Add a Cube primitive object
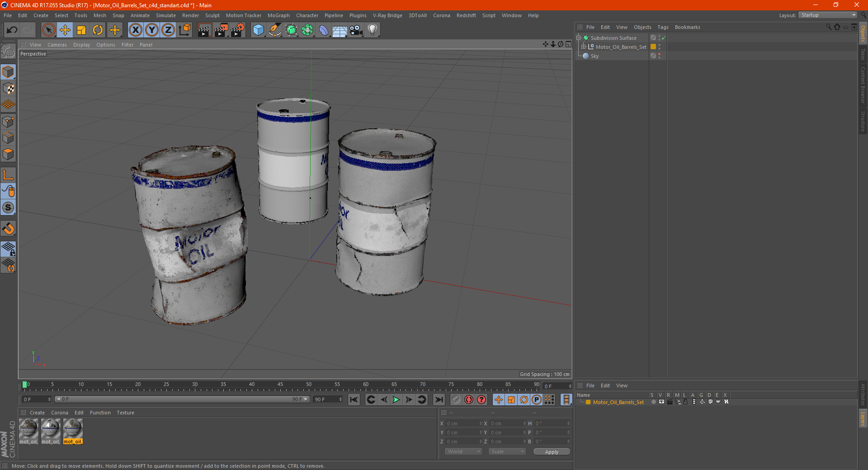868x470 pixels. point(258,30)
